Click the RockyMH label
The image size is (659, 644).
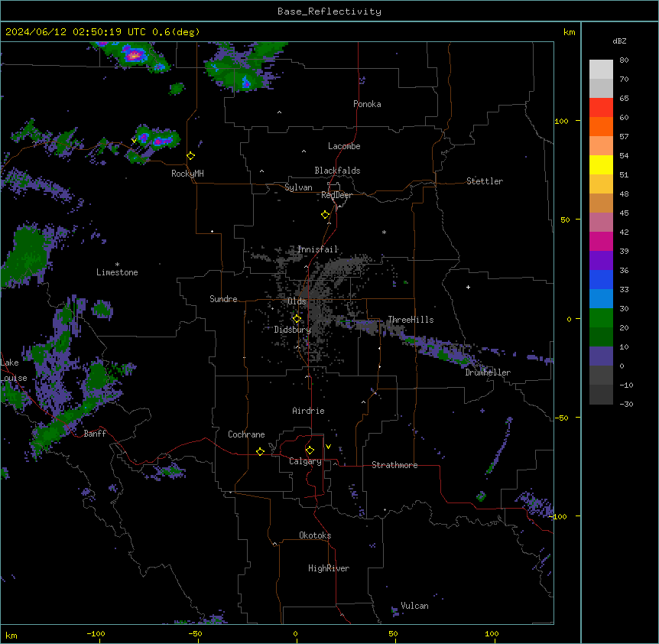187,173
